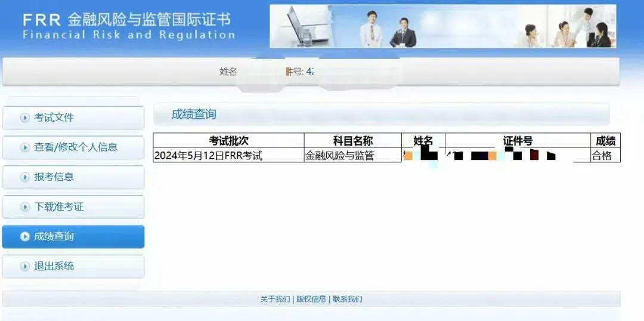
Task: Click the arrow icon beside 查看/修改个人信息
Action: tap(24, 147)
